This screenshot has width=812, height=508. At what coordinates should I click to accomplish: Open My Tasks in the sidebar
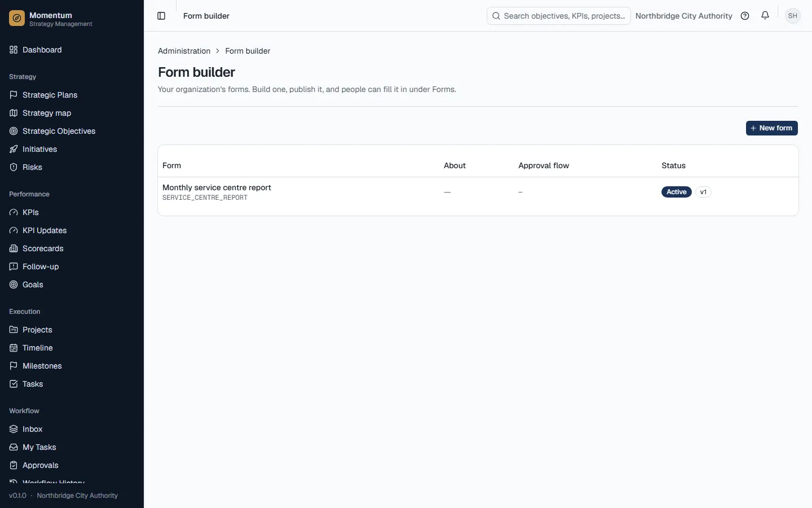point(72,447)
